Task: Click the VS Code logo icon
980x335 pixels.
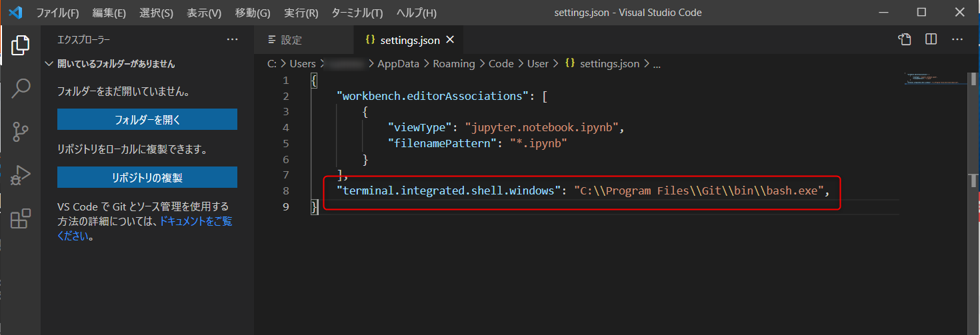Action: point(15,13)
